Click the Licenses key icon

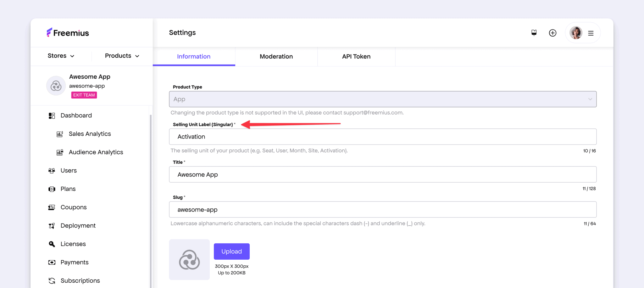click(x=52, y=244)
